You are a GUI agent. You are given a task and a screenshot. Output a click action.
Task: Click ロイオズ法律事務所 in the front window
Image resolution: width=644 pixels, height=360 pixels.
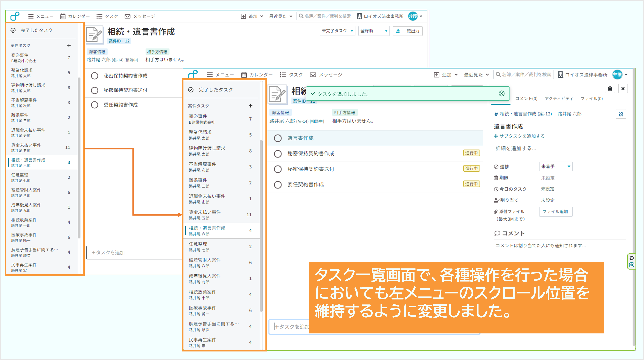pos(582,75)
